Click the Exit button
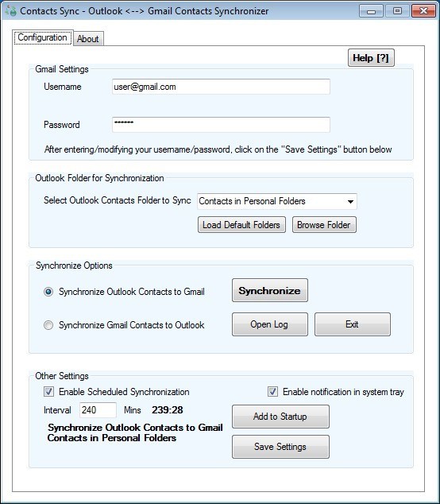Viewport: 440px width, 504px height. pos(353,324)
